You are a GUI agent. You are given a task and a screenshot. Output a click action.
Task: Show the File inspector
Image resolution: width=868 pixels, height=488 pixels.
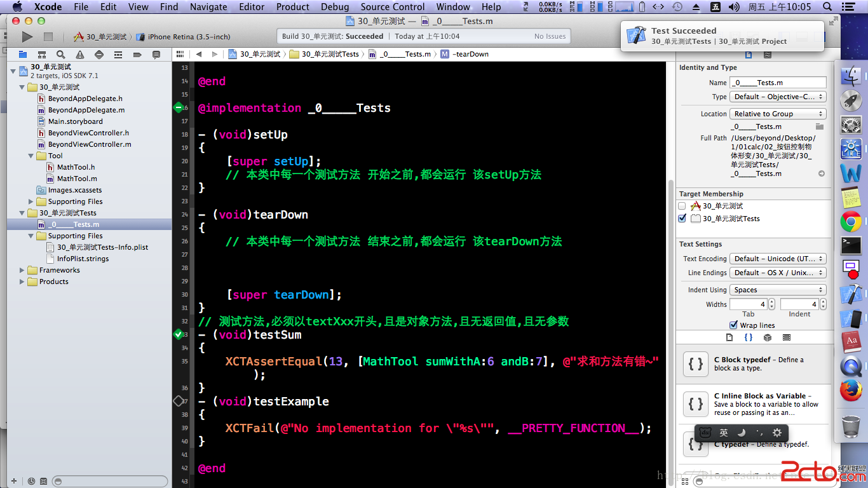(749, 55)
